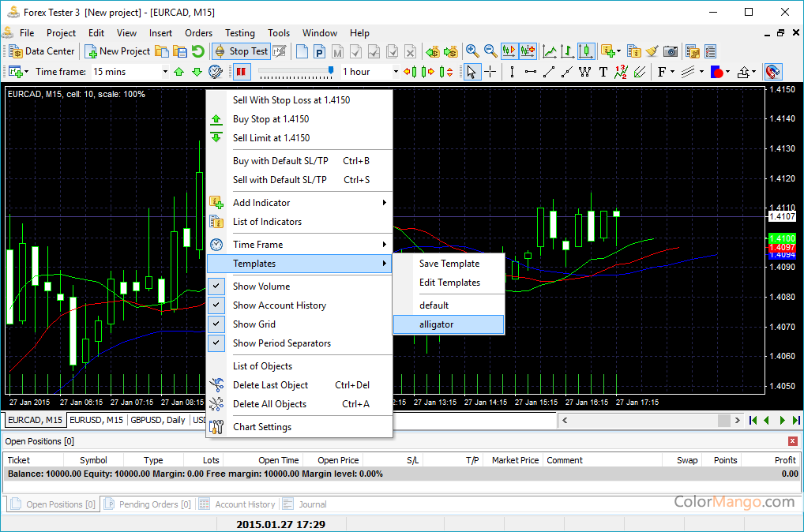804x532 pixels.
Task: Open the Data Center
Action: click(43, 51)
